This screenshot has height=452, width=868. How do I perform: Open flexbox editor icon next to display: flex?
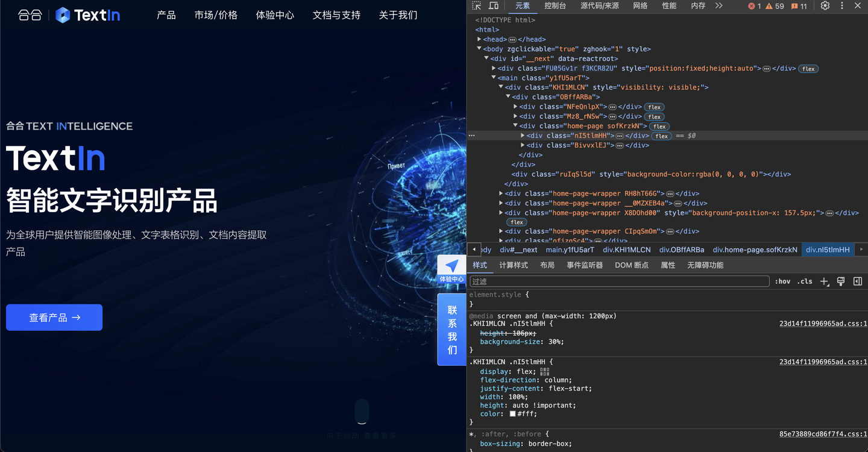(x=545, y=372)
